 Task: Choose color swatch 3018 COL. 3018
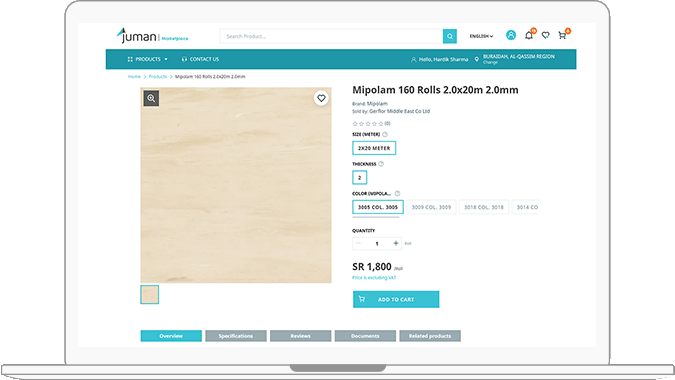click(484, 207)
